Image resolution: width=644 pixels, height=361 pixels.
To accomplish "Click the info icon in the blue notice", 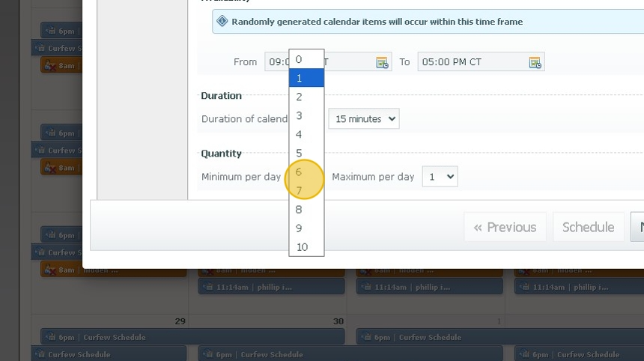I will [x=222, y=21].
